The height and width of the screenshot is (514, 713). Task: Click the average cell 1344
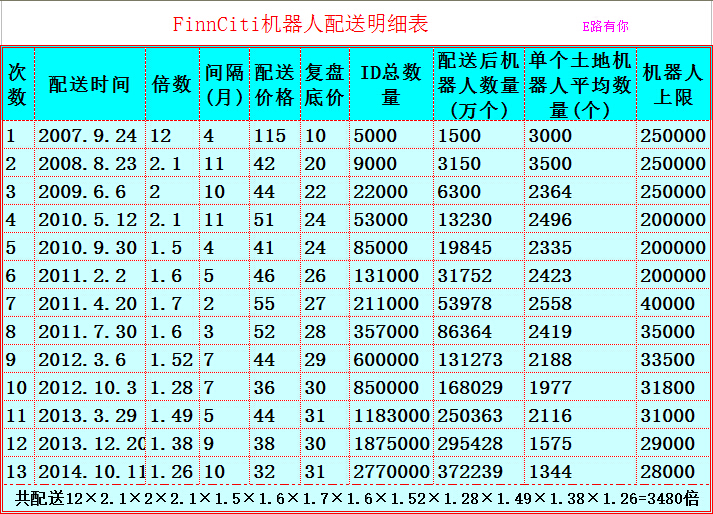[x=580, y=471]
